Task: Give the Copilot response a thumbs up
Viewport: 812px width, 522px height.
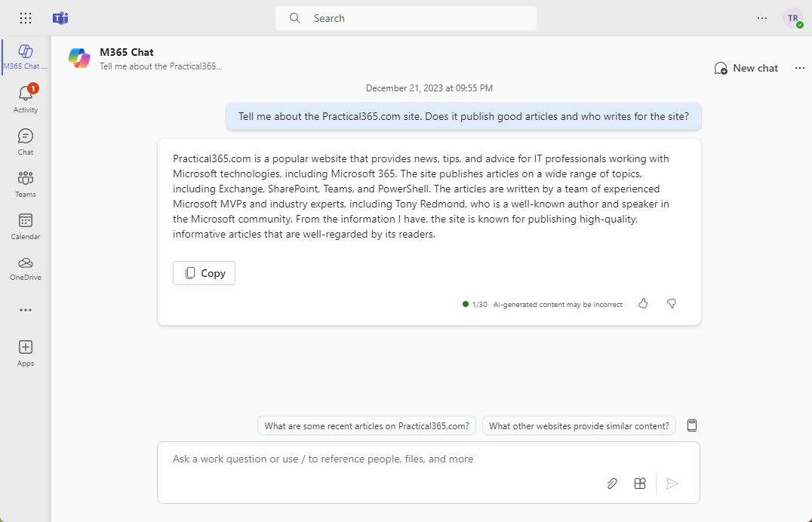Action: coord(642,303)
